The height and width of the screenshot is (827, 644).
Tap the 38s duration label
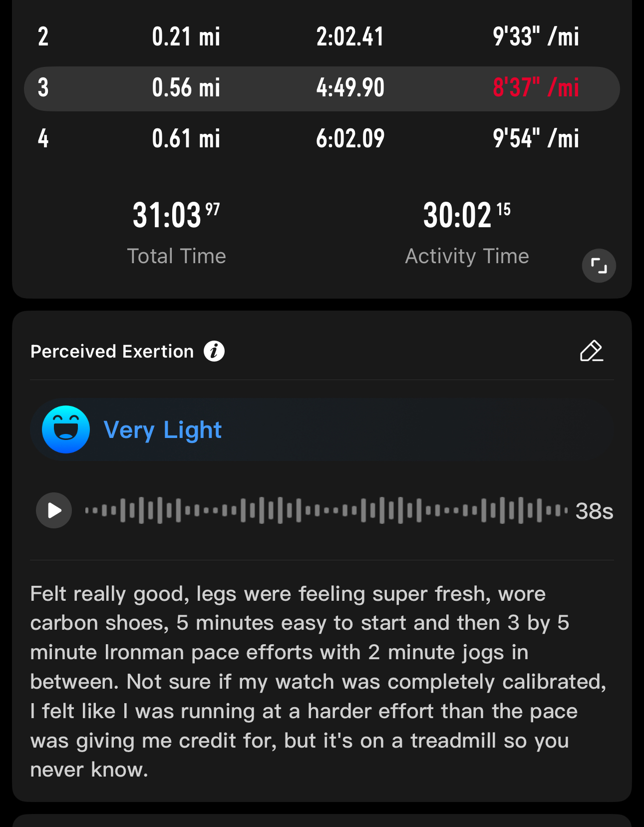point(594,511)
